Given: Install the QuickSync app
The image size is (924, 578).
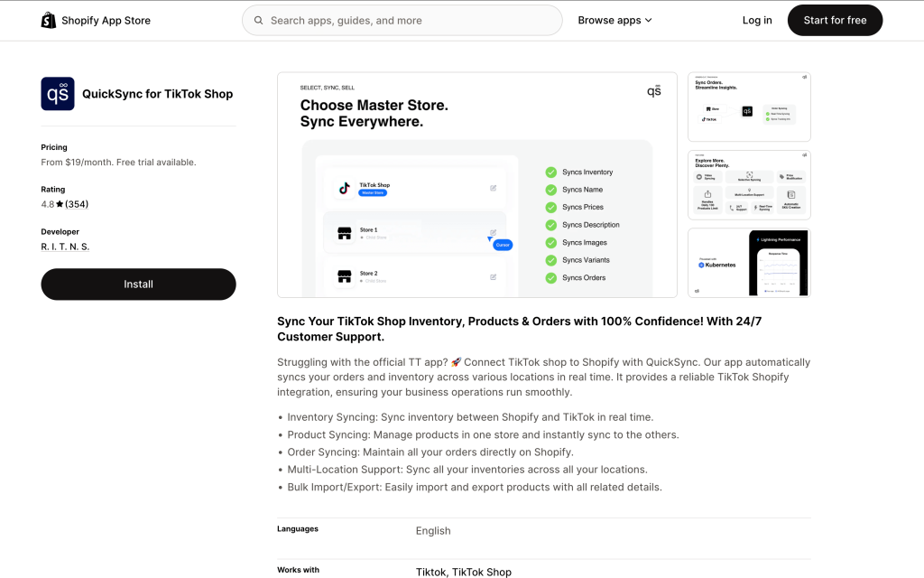Looking at the screenshot, I should tap(138, 284).
